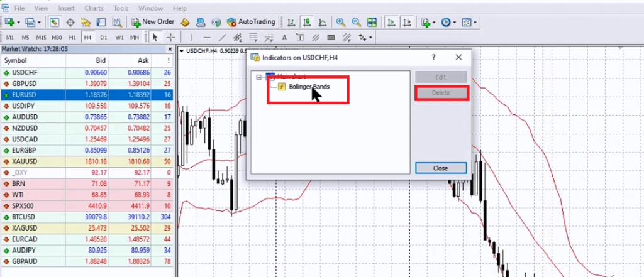This screenshot has width=644, height=277.
Task: Switch chart to bar chart mode
Action: (291, 22)
